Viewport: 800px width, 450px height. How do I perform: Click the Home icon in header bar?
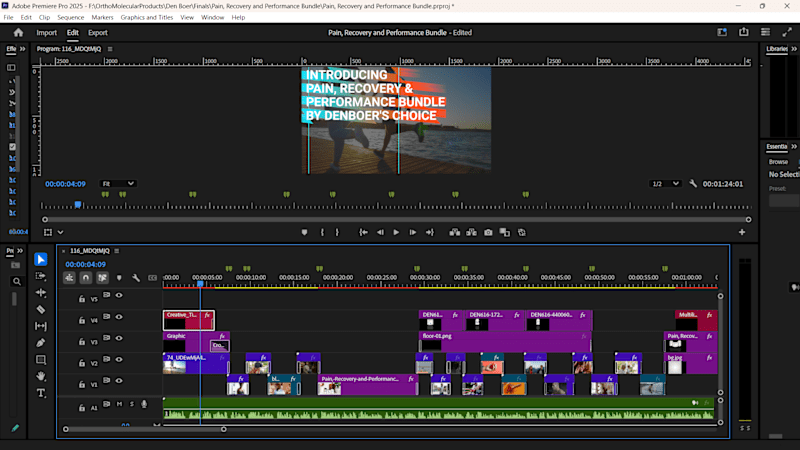click(18, 33)
